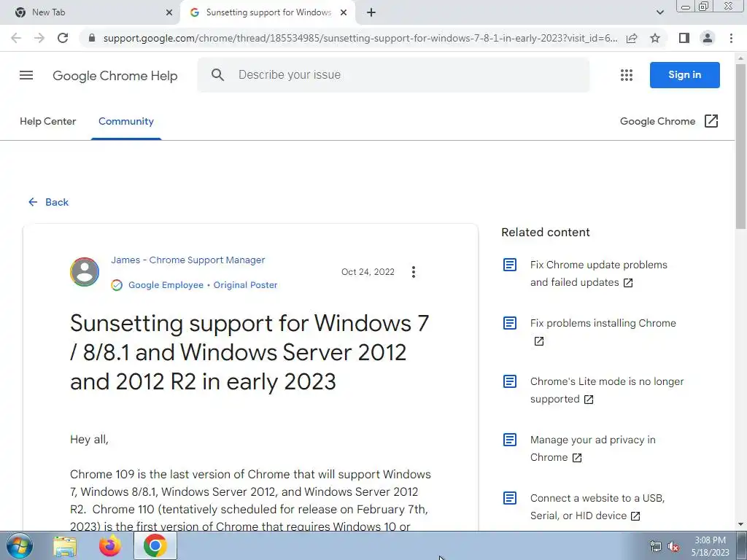Open Chrome's Lite mode is no longer supported

pyautogui.click(x=607, y=390)
